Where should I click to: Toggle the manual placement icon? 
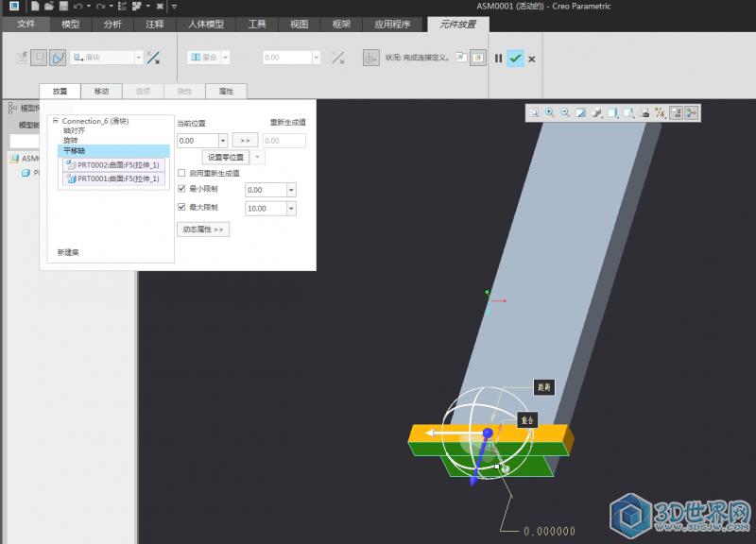coord(39,58)
